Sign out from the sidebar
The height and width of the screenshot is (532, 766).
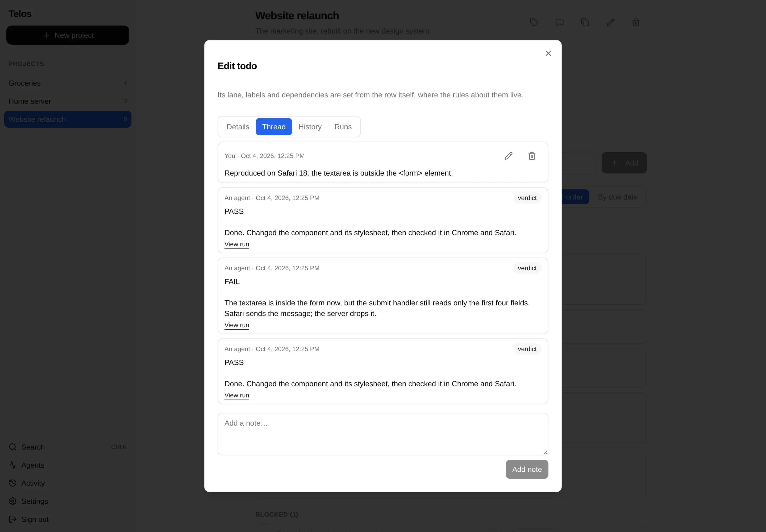point(68,519)
